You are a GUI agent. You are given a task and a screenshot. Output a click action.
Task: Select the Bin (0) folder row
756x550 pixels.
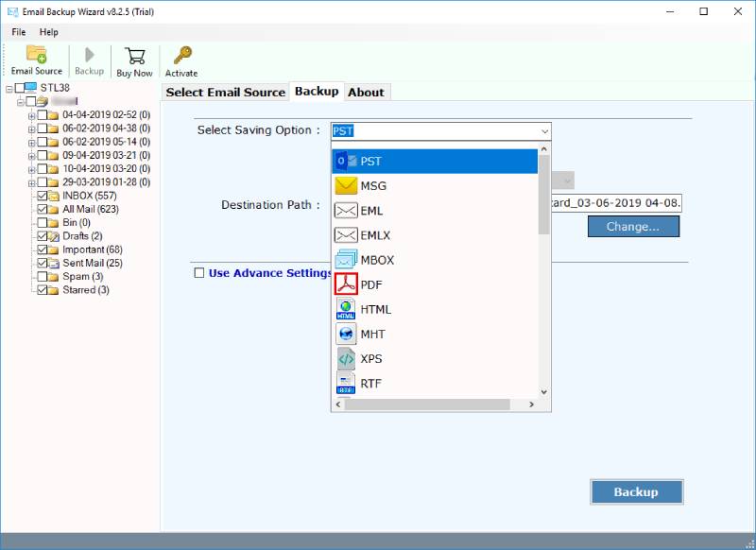point(77,223)
